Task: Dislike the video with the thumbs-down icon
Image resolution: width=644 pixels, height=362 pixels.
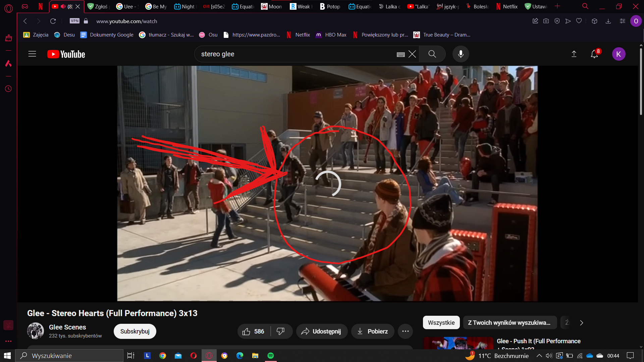Action: [281, 331]
